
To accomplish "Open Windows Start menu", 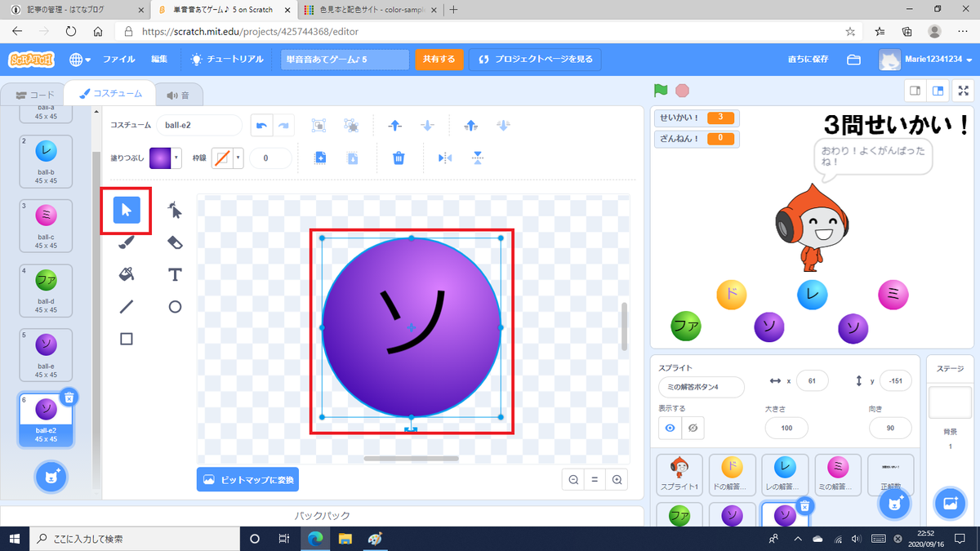I will point(15,539).
